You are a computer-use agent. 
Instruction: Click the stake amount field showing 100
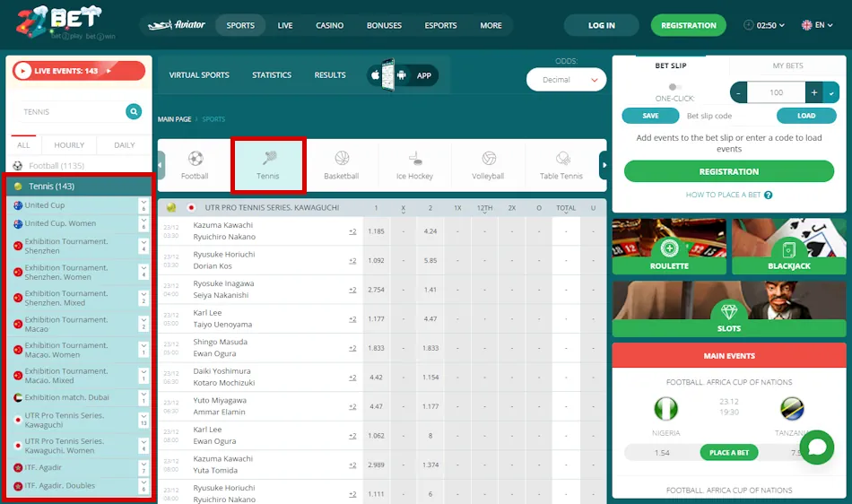coord(776,93)
